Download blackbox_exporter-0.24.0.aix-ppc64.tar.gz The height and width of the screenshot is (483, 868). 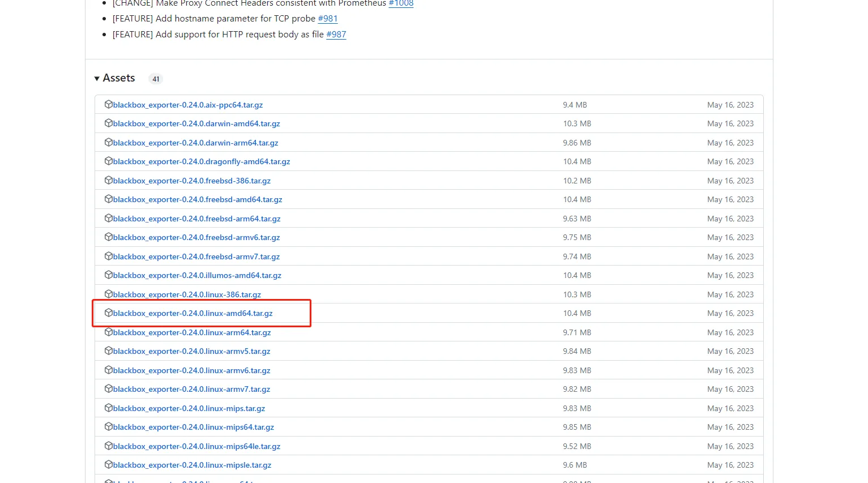(188, 105)
